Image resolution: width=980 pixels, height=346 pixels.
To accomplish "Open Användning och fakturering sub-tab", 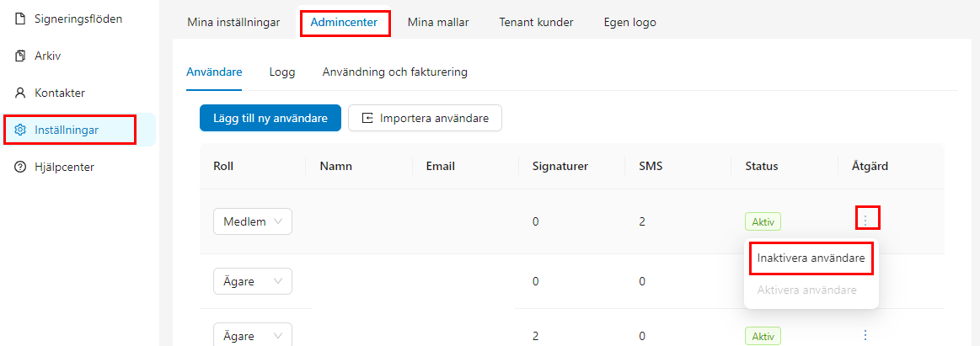I will (x=395, y=72).
